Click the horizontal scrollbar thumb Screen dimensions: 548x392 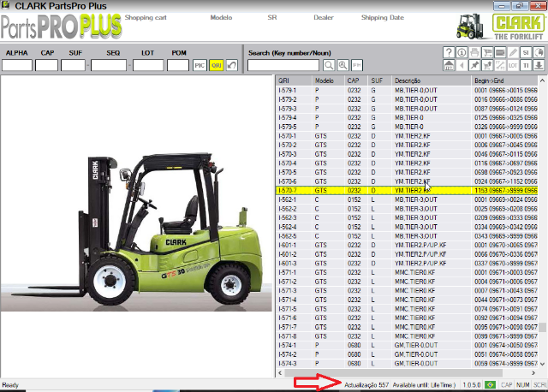click(394, 373)
